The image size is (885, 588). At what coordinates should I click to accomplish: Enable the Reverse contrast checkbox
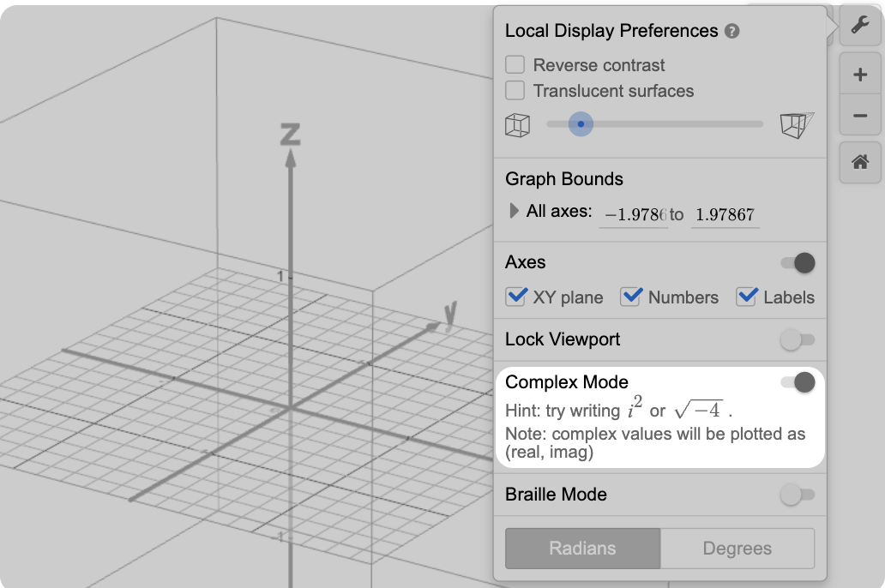pos(515,65)
